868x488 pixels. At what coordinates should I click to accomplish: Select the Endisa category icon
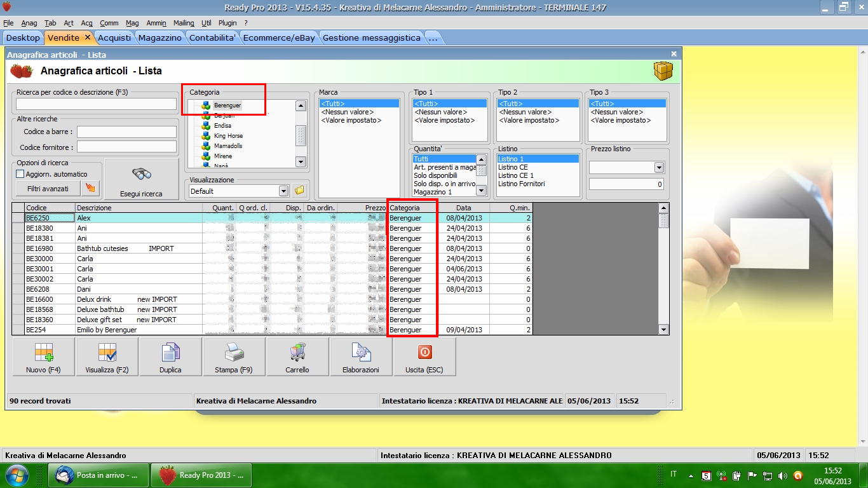pyautogui.click(x=206, y=126)
